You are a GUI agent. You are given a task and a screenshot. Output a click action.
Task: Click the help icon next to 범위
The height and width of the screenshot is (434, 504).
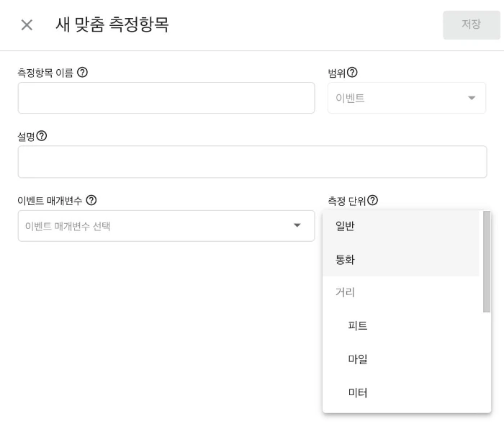click(352, 72)
